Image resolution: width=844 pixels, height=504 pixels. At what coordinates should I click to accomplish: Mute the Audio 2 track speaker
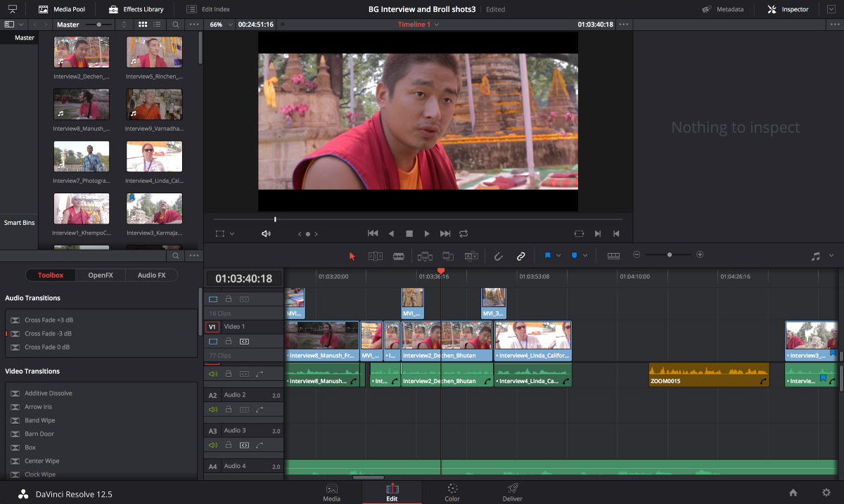[213, 409]
